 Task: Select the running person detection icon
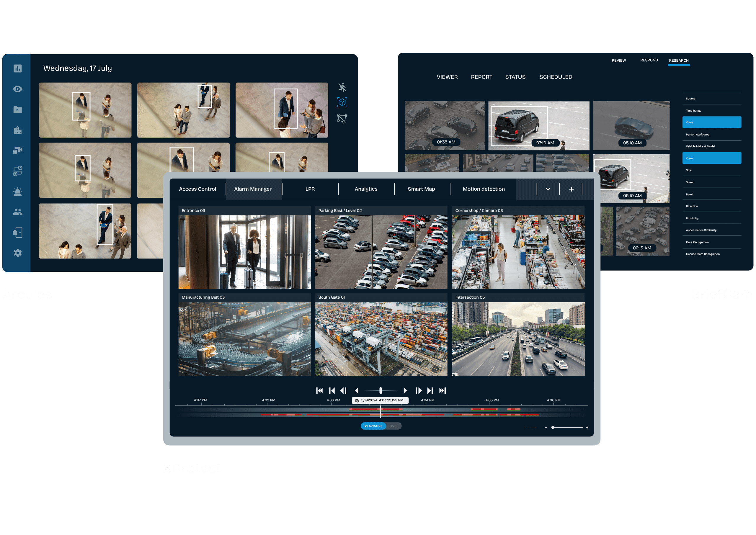click(x=342, y=87)
